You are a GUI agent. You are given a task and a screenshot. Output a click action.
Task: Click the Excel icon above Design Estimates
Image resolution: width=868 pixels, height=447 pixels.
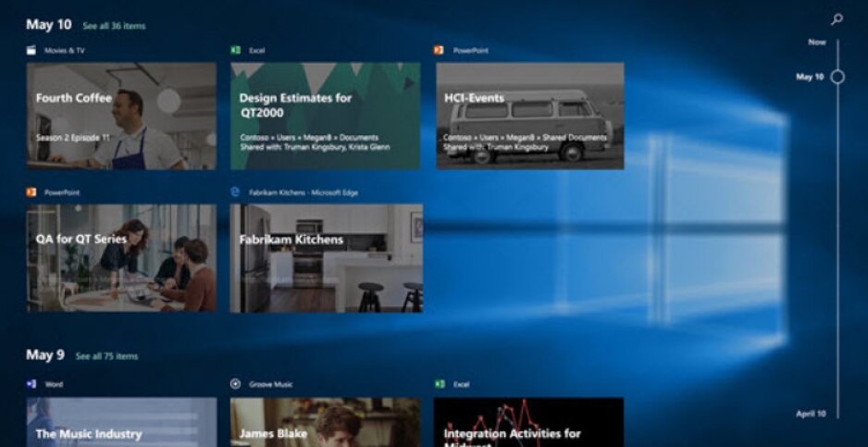click(x=235, y=50)
